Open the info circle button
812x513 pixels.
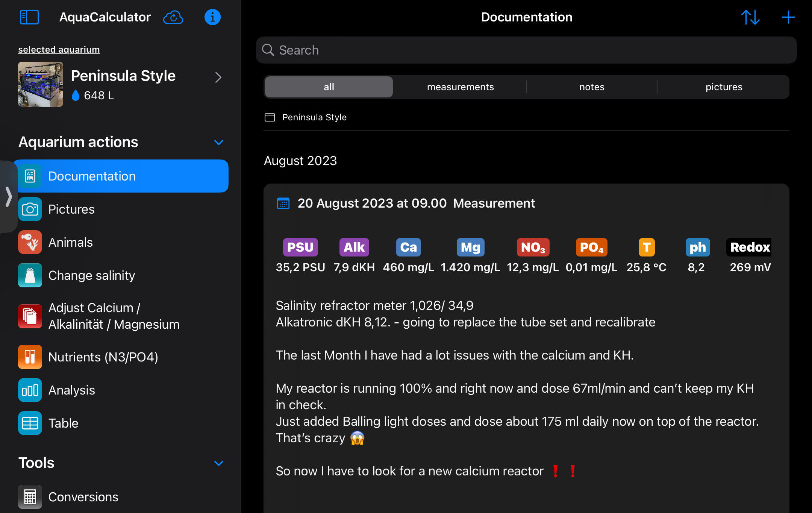(x=212, y=17)
